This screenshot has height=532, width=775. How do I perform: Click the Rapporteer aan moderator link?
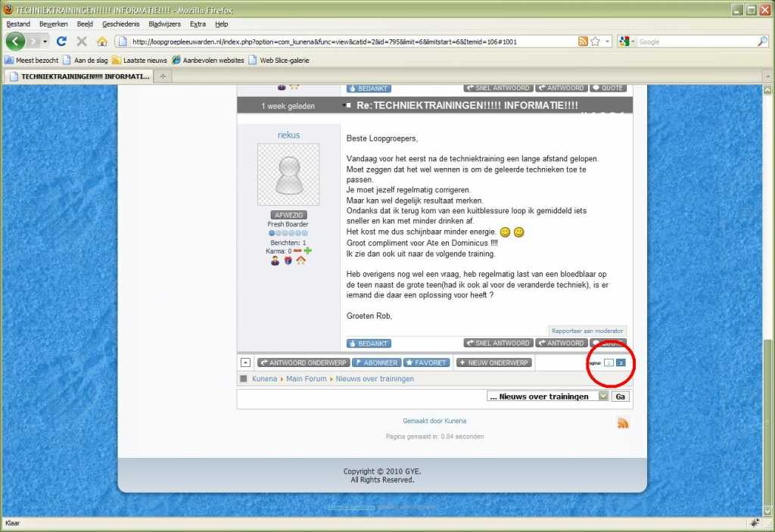[587, 331]
